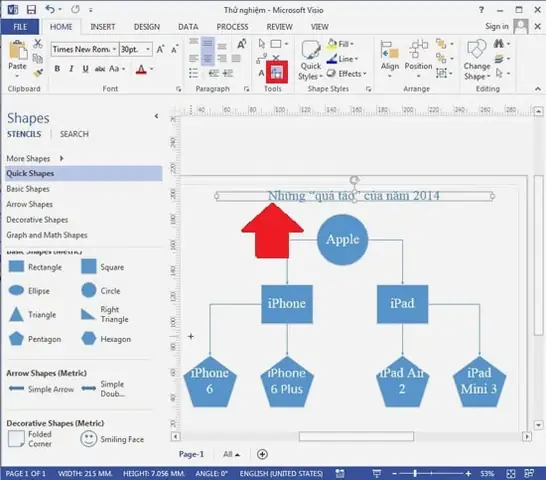Viewport: 546px width, 480px height.
Task: Click the Connection Point tool
Action: tap(276, 57)
